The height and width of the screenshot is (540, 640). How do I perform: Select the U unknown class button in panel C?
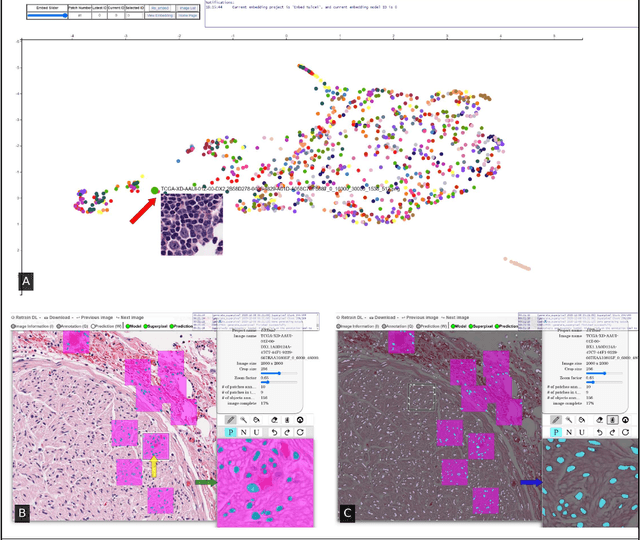(x=582, y=432)
